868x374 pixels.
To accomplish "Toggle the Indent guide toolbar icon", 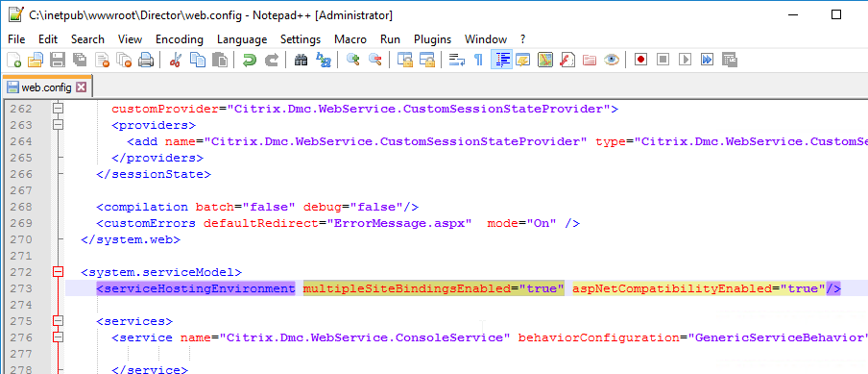I will pos(501,60).
